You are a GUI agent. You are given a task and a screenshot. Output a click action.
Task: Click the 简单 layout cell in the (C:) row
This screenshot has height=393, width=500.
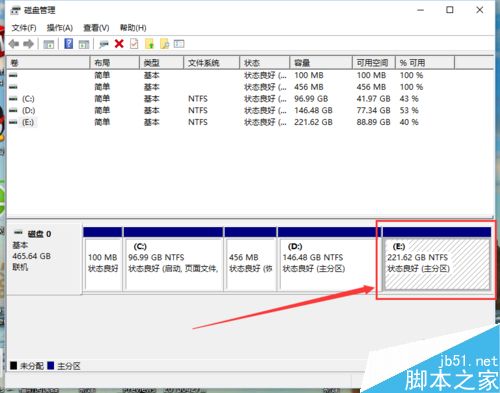point(102,99)
